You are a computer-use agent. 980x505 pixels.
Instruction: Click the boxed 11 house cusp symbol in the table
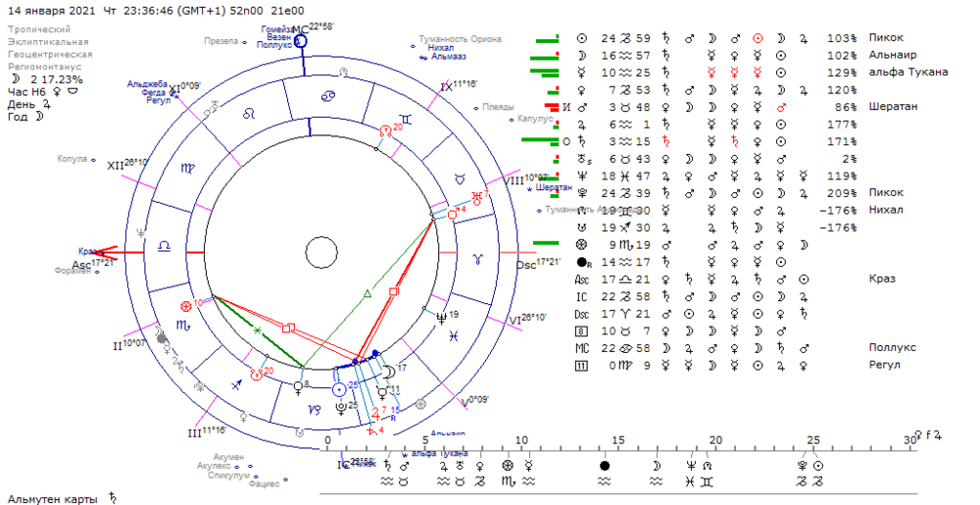(x=581, y=366)
